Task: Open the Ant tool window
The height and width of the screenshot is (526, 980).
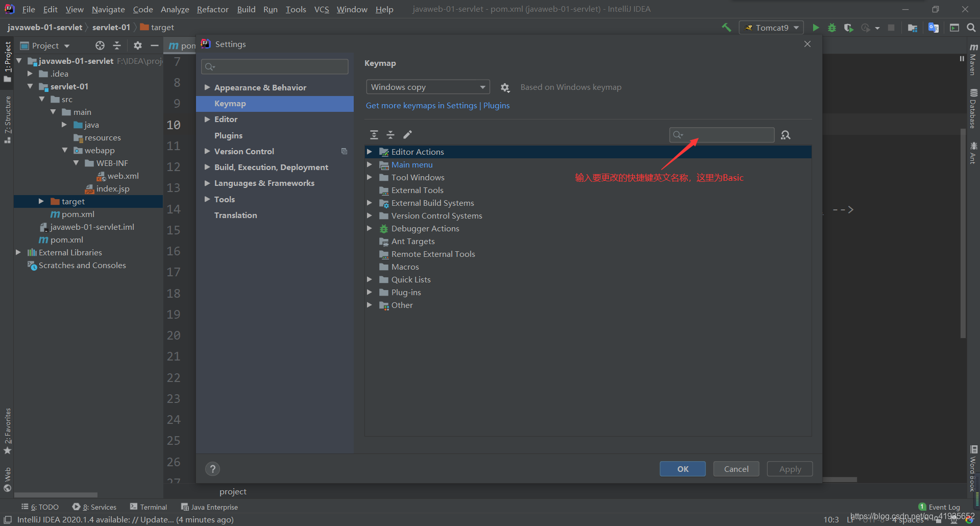Action: tap(973, 153)
